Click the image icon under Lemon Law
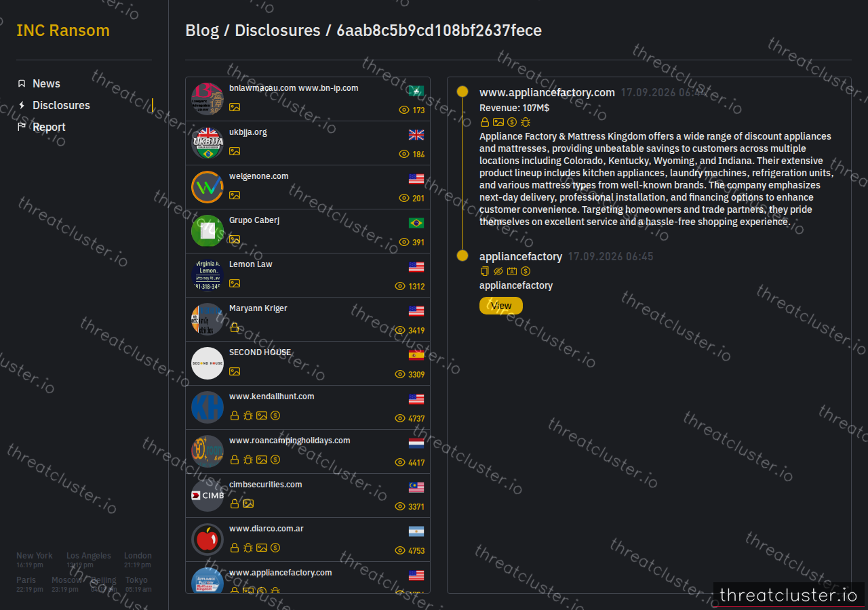 click(x=235, y=283)
